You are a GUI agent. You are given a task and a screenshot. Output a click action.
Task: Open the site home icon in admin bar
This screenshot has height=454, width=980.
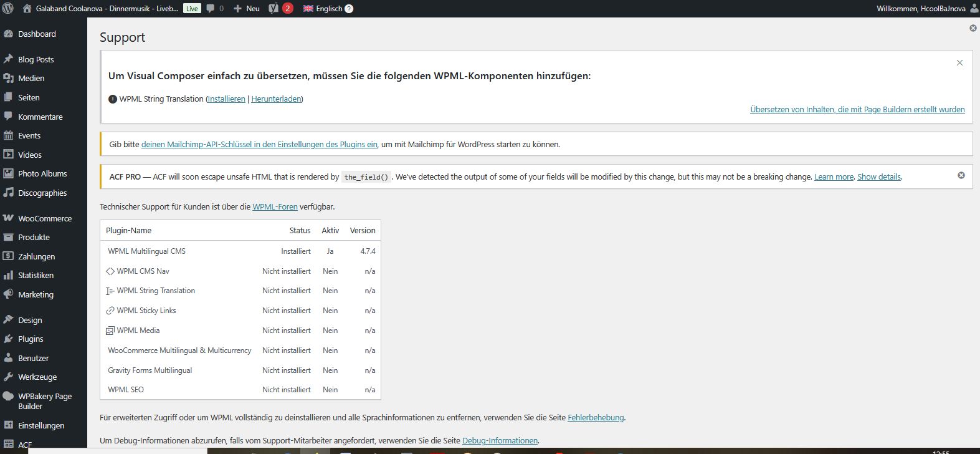27,9
